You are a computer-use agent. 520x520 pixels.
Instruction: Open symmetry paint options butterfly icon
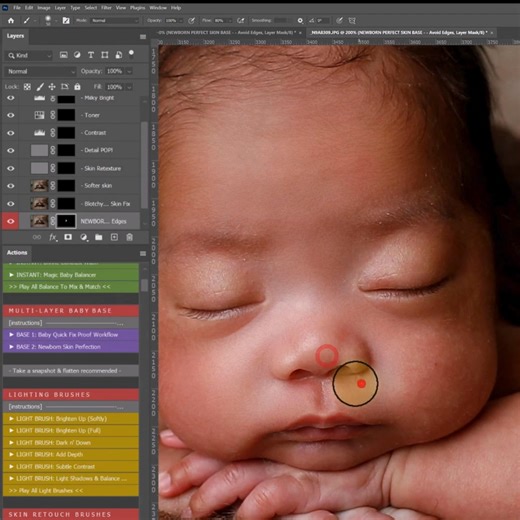(x=352, y=21)
